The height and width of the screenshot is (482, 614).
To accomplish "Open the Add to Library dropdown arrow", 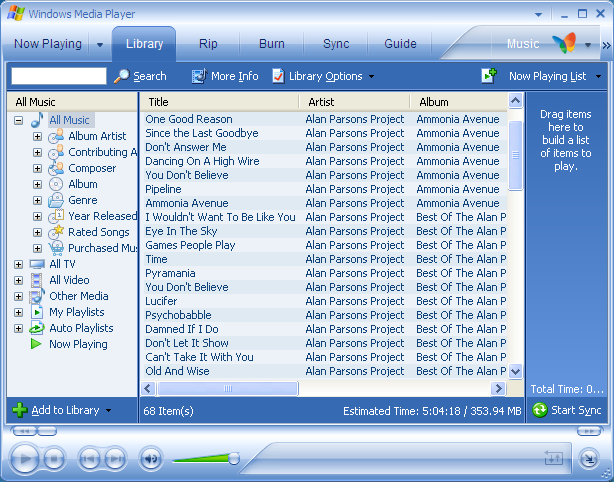I will 108,411.
